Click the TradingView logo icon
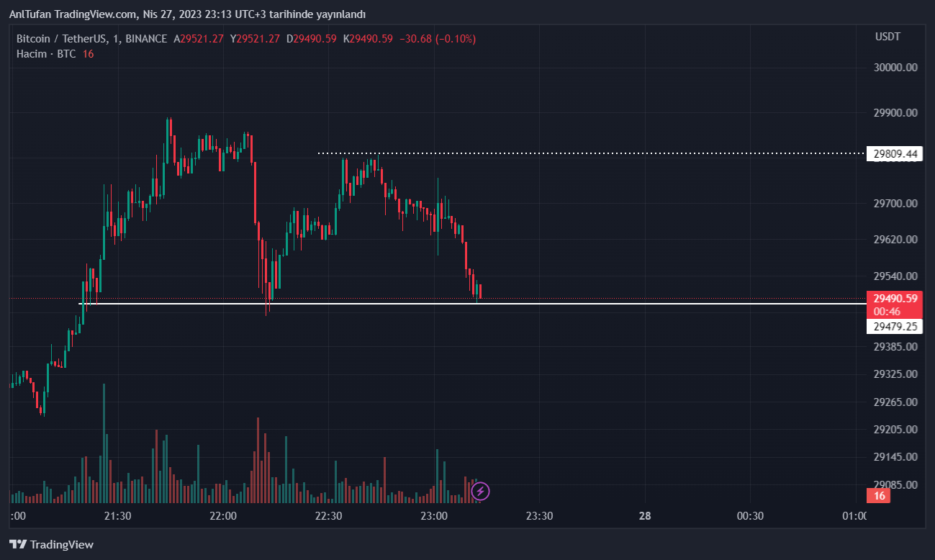Viewport: 935px width, 560px height. coord(18,545)
